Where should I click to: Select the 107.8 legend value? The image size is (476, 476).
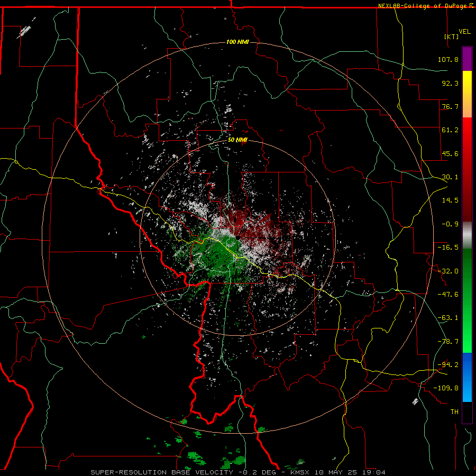pyautogui.click(x=448, y=59)
